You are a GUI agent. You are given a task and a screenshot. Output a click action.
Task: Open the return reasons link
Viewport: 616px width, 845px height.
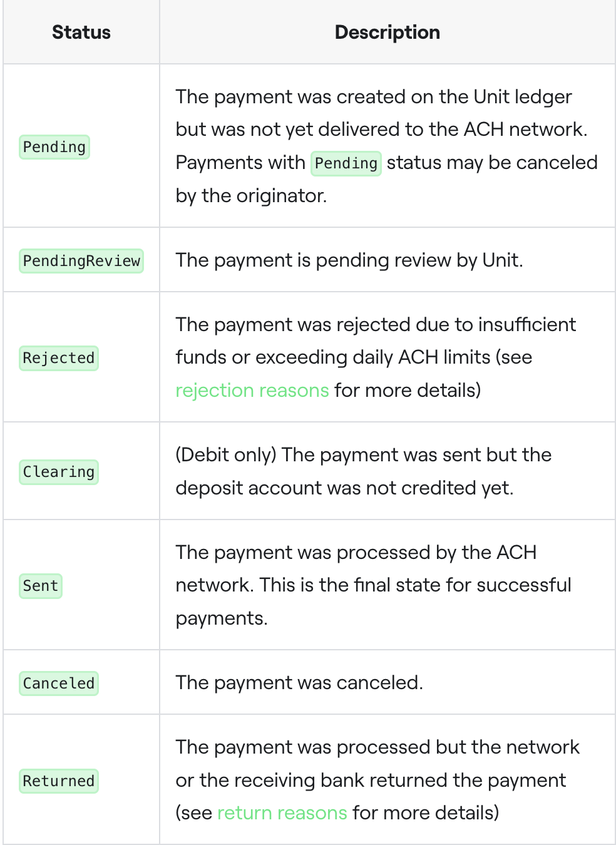pyautogui.click(x=282, y=812)
